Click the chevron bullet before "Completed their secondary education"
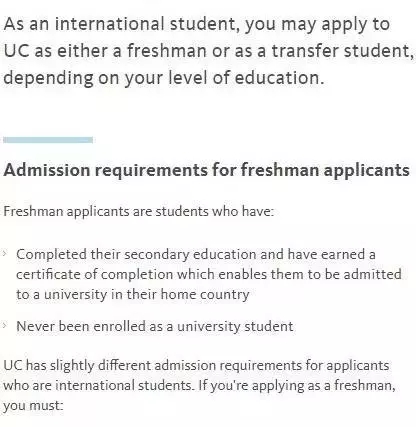 click(5, 254)
